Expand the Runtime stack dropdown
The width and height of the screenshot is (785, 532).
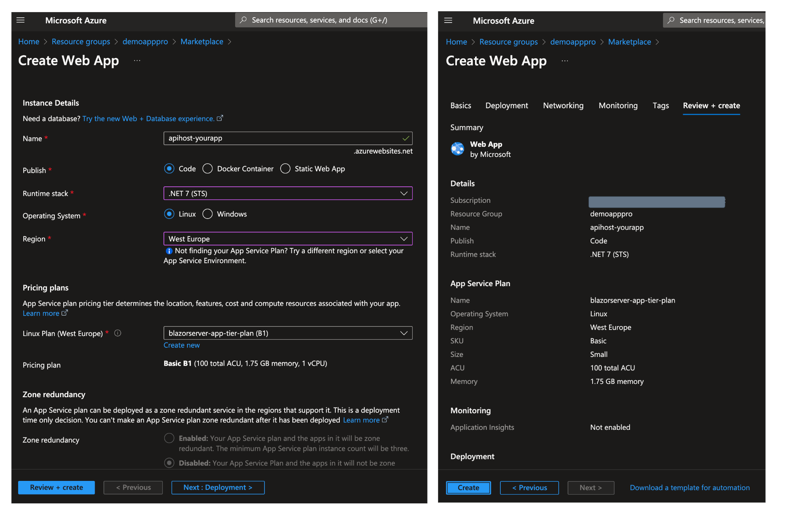pyautogui.click(x=288, y=194)
